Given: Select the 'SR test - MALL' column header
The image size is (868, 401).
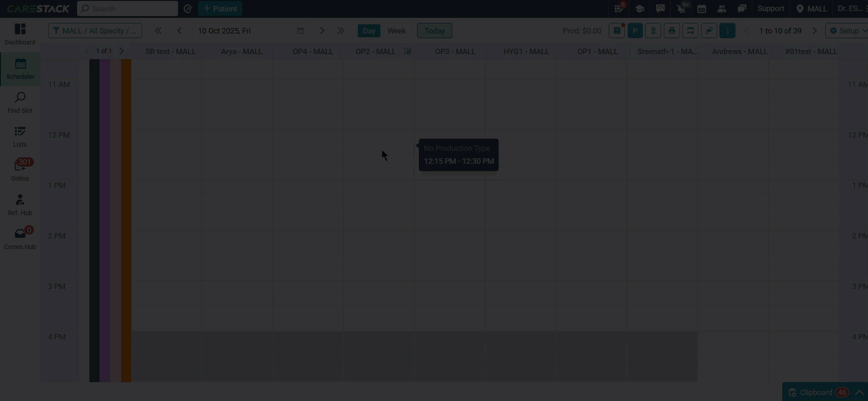Looking at the screenshot, I should [x=171, y=51].
